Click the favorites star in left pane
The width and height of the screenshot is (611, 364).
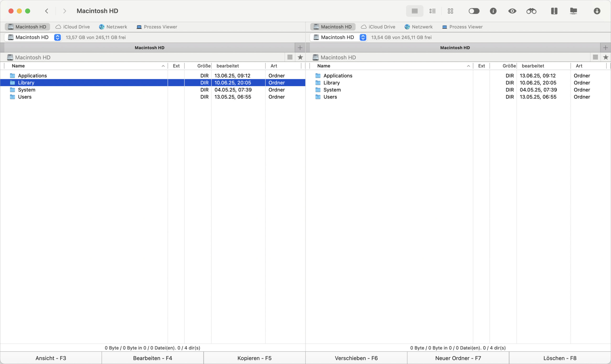tap(300, 57)
